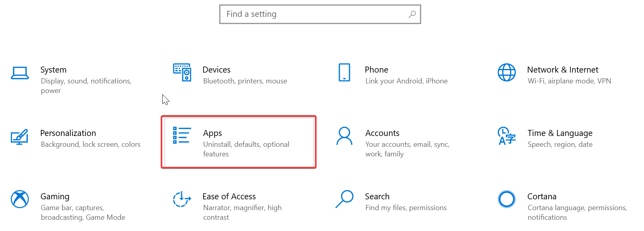Click 'Uninstall, defaults, optional features' text
The image size is (644, 231).
pos(246,149)
